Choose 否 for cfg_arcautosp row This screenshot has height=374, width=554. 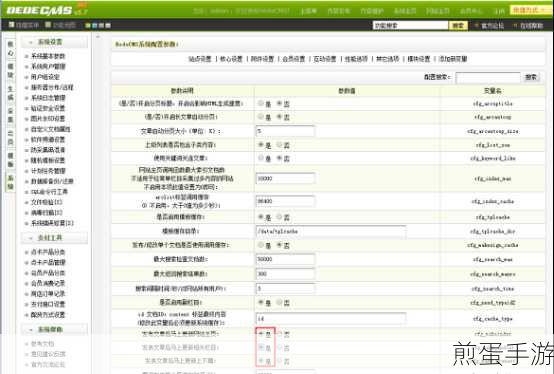(279, 117)
